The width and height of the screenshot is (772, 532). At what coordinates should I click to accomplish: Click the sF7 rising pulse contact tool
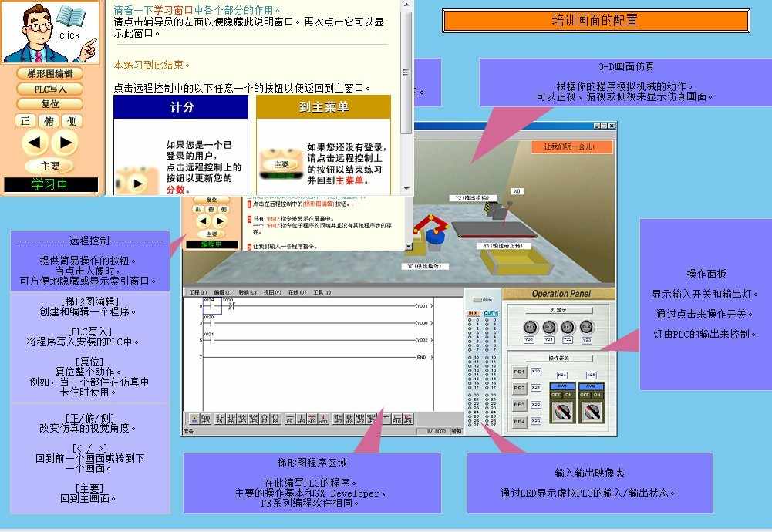pos(338,419)
